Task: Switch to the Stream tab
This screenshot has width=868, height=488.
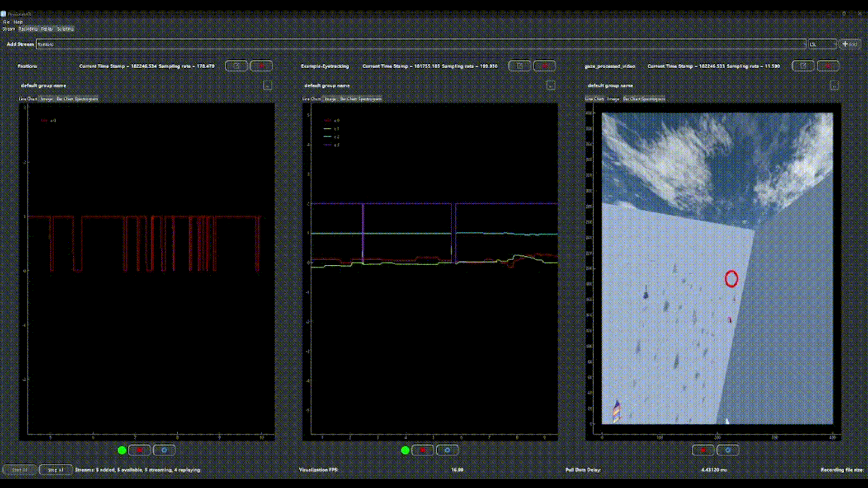Action: pos(9,29)
